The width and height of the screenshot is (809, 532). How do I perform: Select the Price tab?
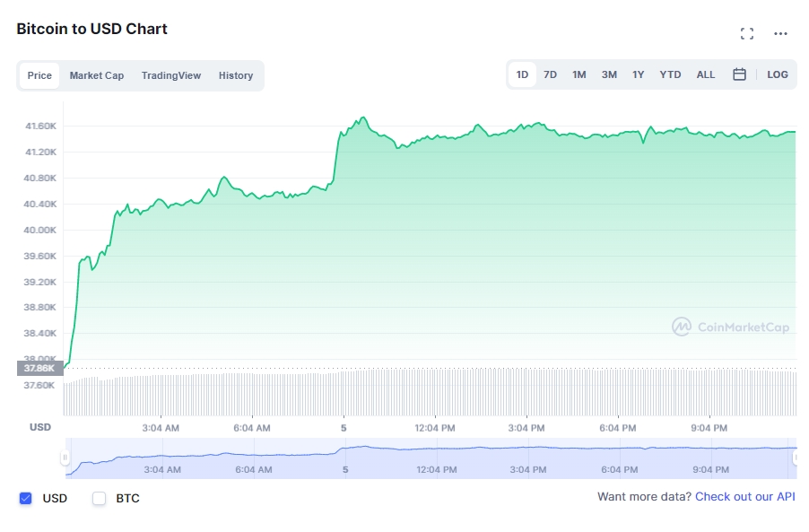(39, 75)
